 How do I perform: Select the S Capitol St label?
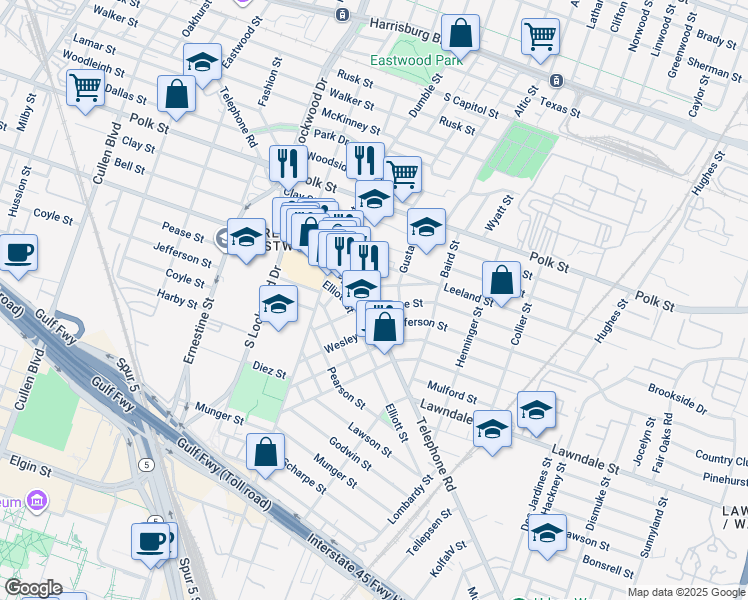[x=471, y=105]
